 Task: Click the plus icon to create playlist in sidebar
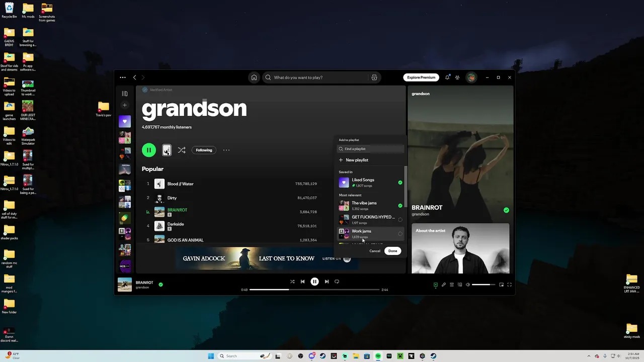[x=125, y=105]
